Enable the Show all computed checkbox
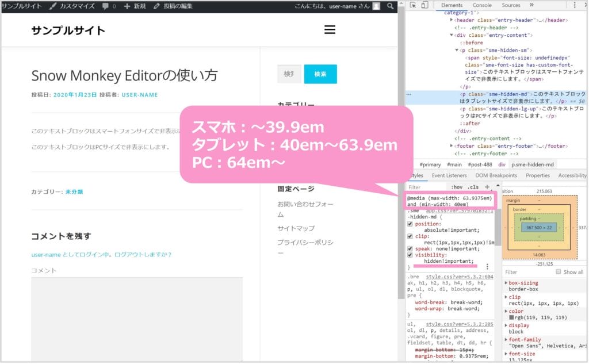 tap(558, 272)
